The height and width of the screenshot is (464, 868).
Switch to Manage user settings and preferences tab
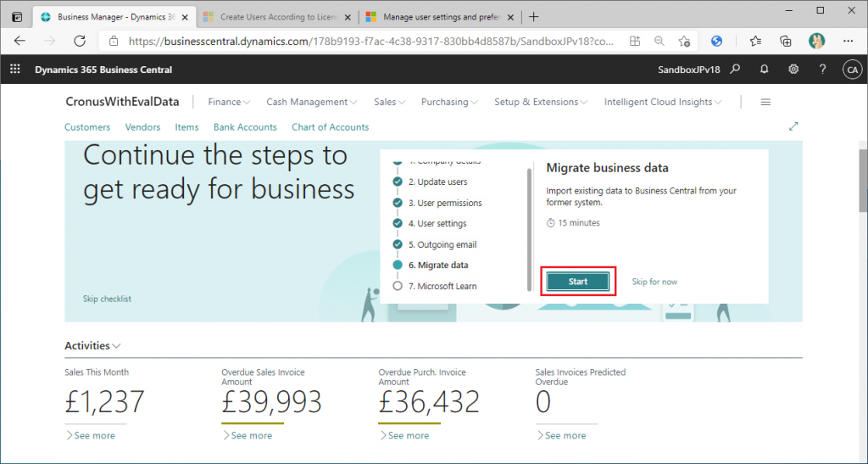pos(440,17)
